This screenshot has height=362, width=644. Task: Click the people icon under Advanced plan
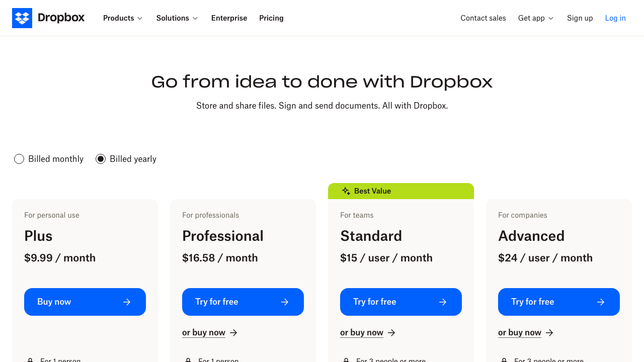click(504, 359)
